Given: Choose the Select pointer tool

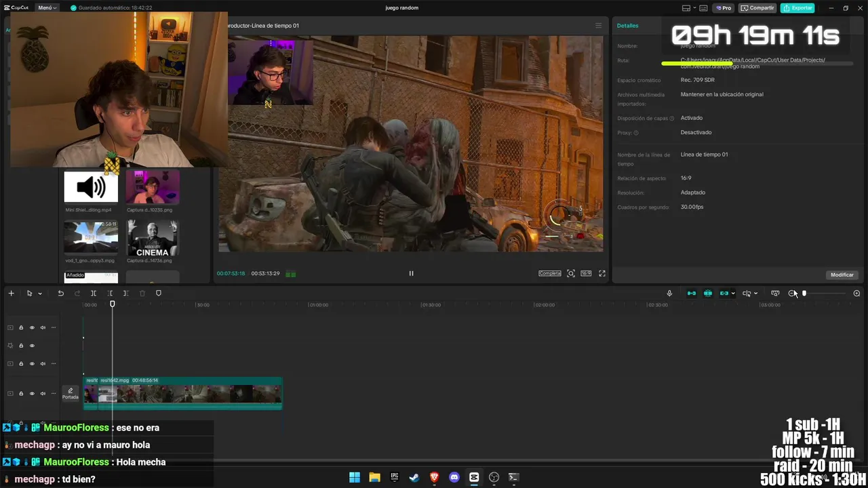Looking at the screenshot, I should [29, 293].
